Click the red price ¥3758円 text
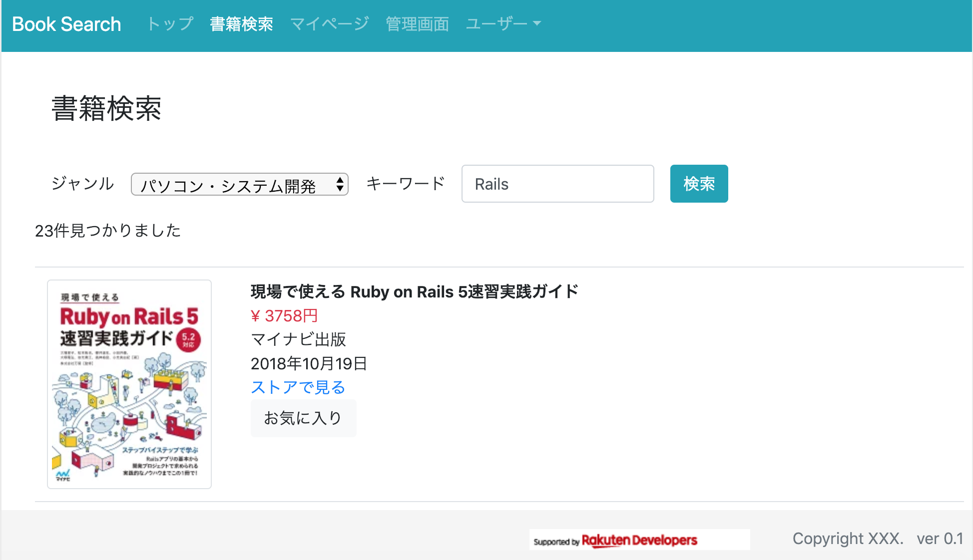Viewport: 973px width, 560px height. click(x=284, y=315)
